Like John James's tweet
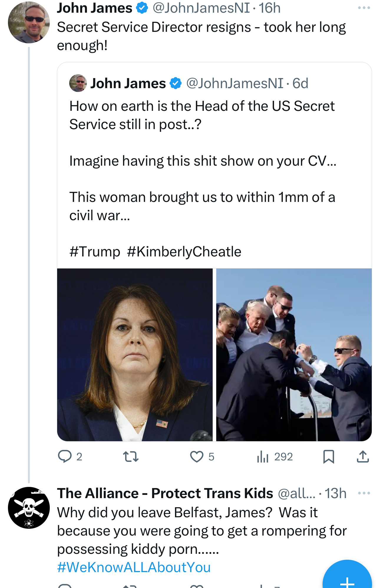 196,457
